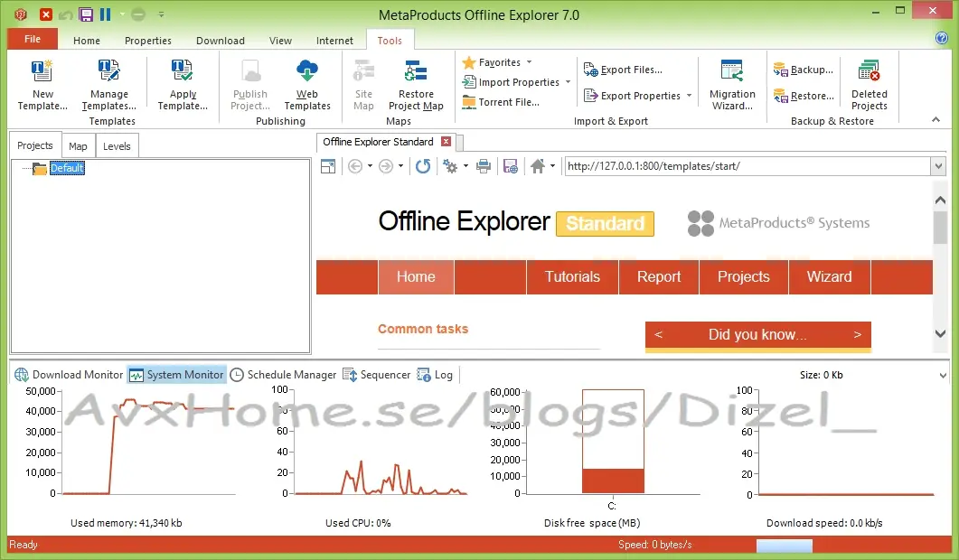
Task: Open the Sequencer tab
Action: click(377, 375)
